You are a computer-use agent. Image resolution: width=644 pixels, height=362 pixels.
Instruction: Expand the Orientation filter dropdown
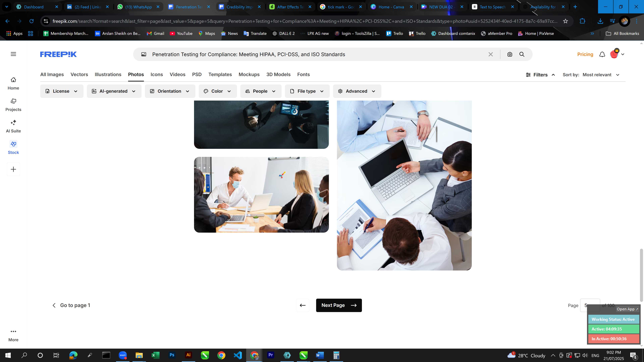[170, 91]
